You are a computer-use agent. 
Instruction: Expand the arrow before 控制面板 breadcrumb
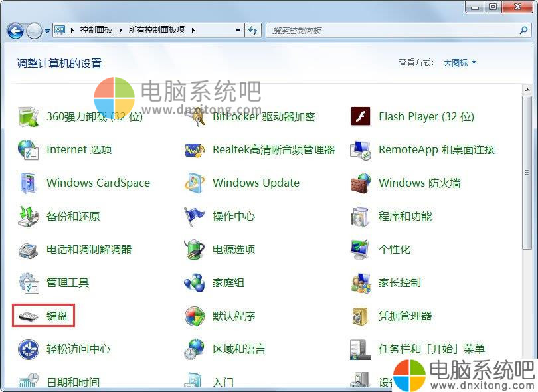(x=72, y=30)
